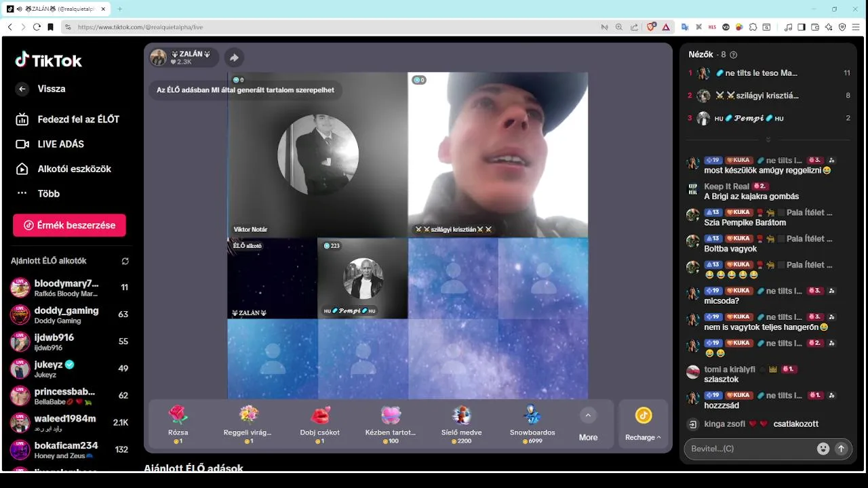This screenshot has width=868, height=488.
Task: Open Brave Shields lion icon
Action: tap(651, 27)
